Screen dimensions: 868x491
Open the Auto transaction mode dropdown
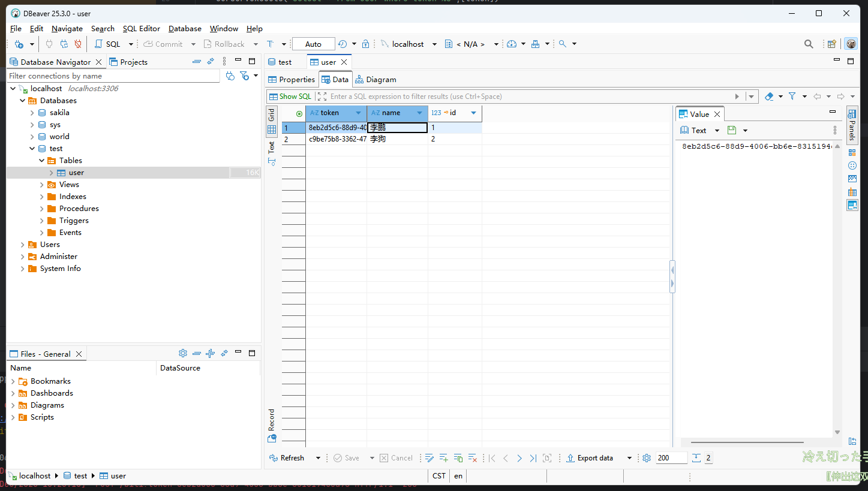click(x=313, y=44)
